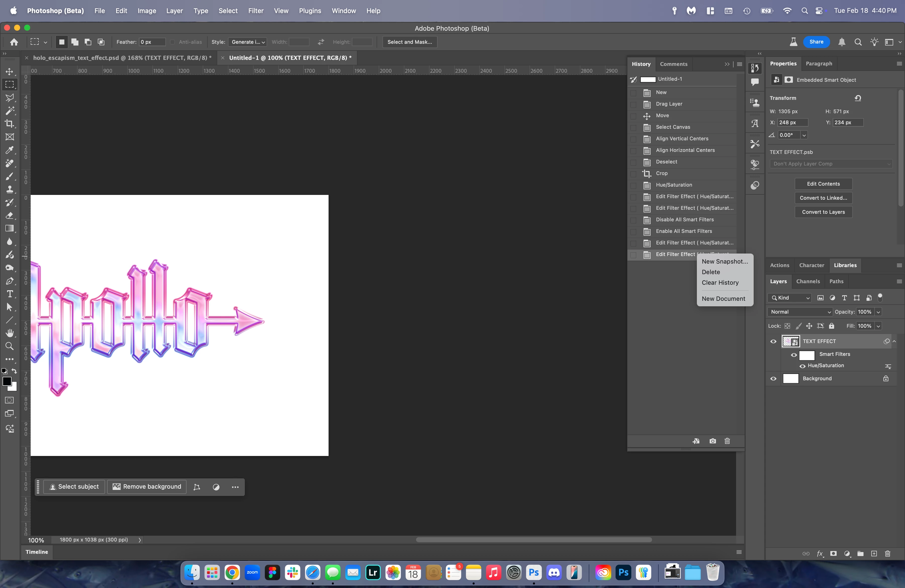Select the Crop tool

(x=10, y=123)
